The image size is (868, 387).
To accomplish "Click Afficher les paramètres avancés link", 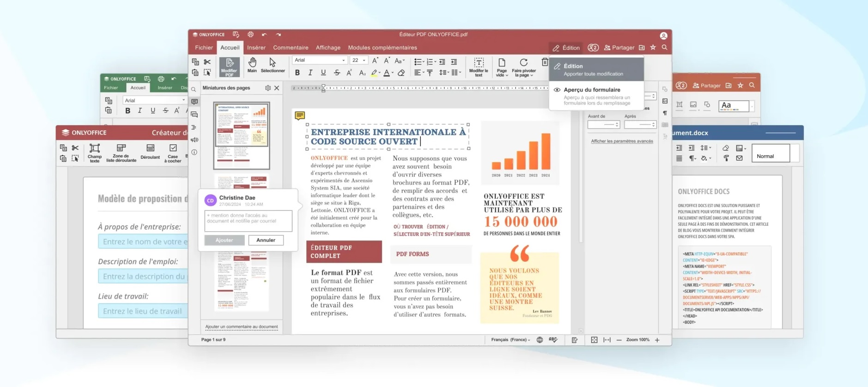I will pos(622,141).
